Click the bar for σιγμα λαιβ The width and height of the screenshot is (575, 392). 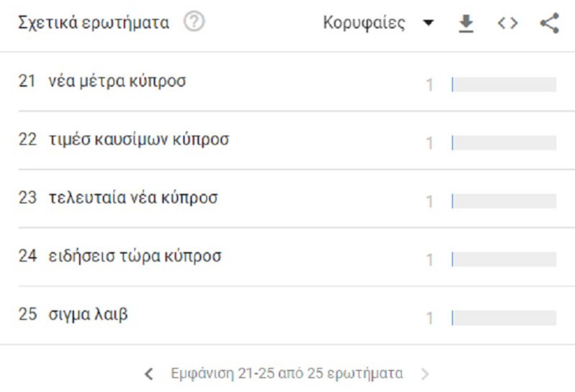[504, 318]
